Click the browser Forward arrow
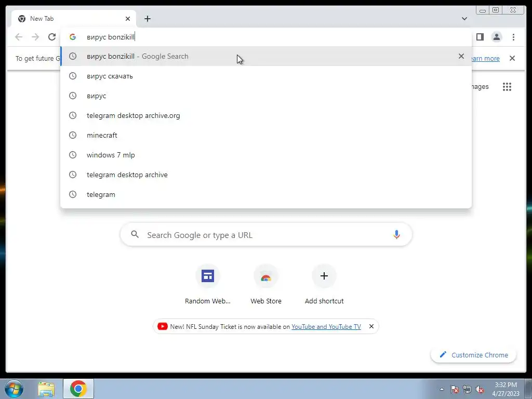532x399 pixels. tap(35, 37)
